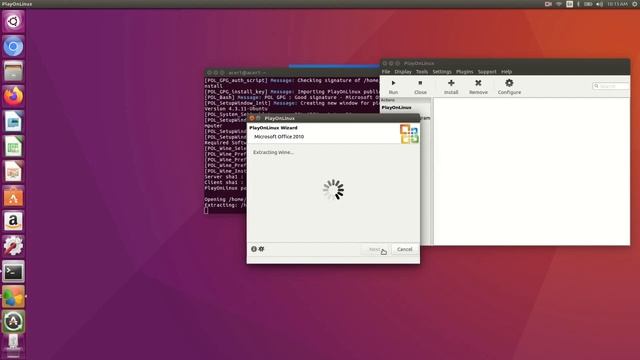Viewport: 640px width, 360px height.
Task: Click the screen recording indicator in top bar
Action: pos(548,4)
